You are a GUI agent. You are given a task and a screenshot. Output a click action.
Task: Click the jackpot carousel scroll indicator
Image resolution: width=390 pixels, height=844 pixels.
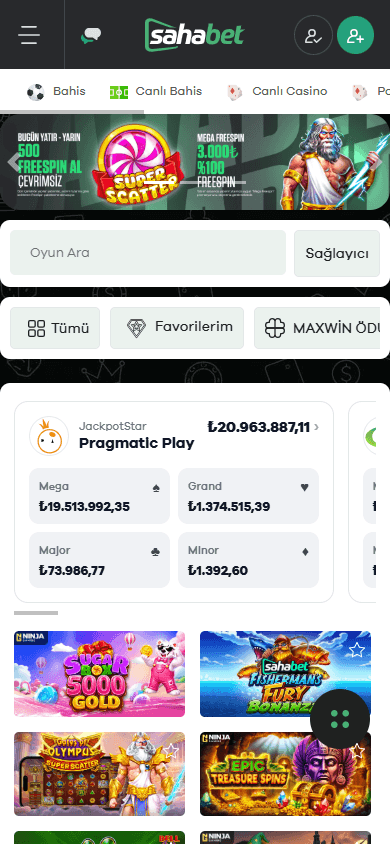coord(36,613)
